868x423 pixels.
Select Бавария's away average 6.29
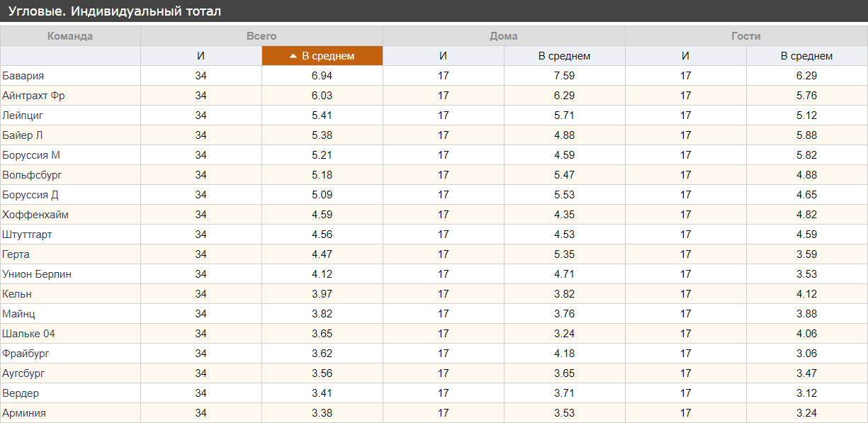(807, 76)
